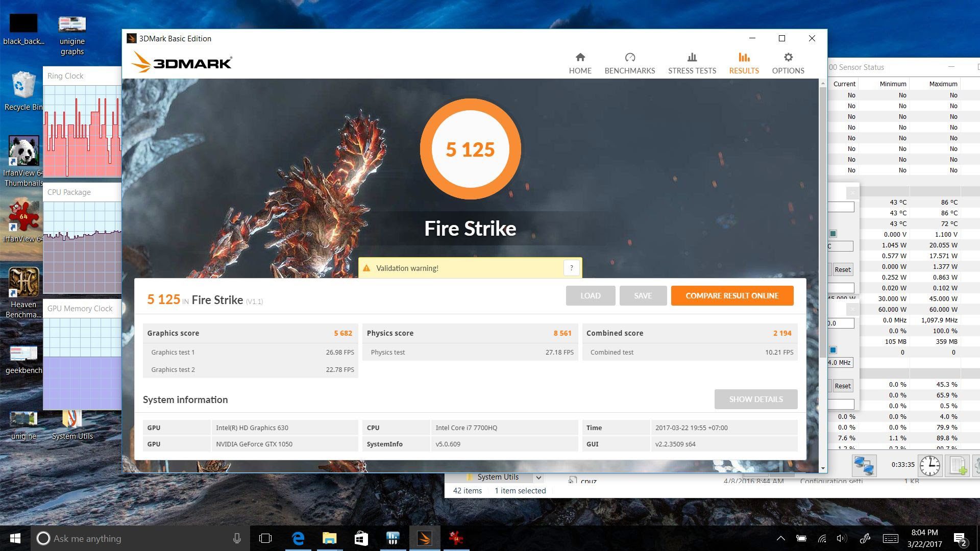
Task: Launch Heaven Benchmark desktop shortcut
Action: [x=23, y=293]
